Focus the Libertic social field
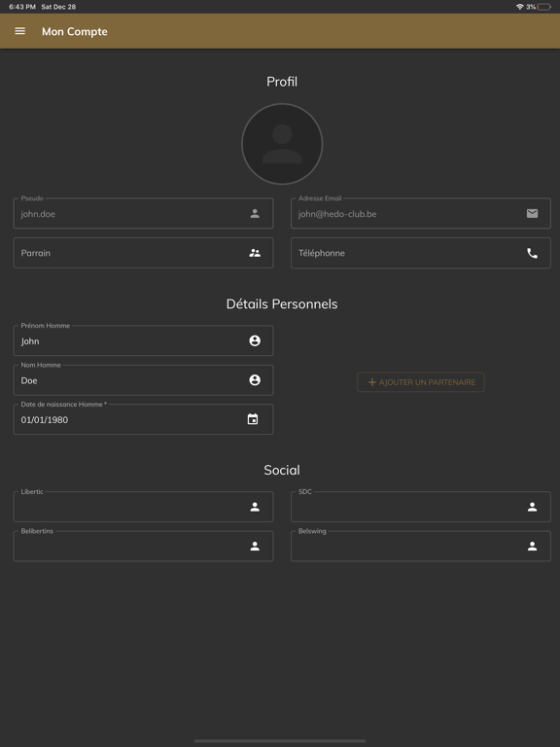Viewport: 560px width, 747px height. pyautogui.click(x=143, y=507)
